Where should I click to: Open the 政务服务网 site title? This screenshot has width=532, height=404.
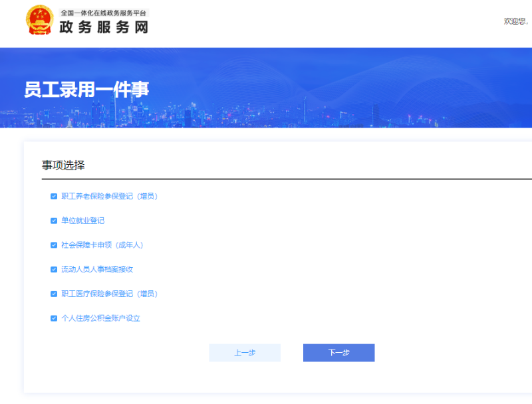tap(104, 27)
